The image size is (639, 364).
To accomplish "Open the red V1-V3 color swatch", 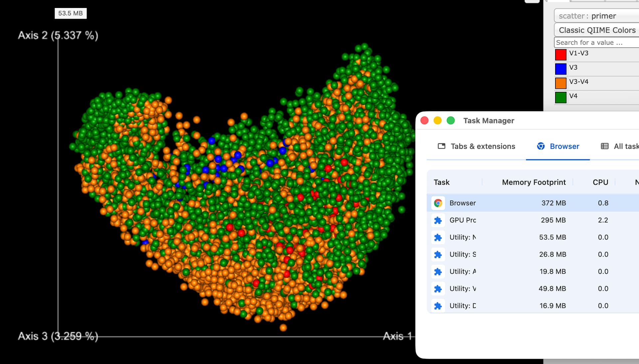I will [x=561, y=55].
